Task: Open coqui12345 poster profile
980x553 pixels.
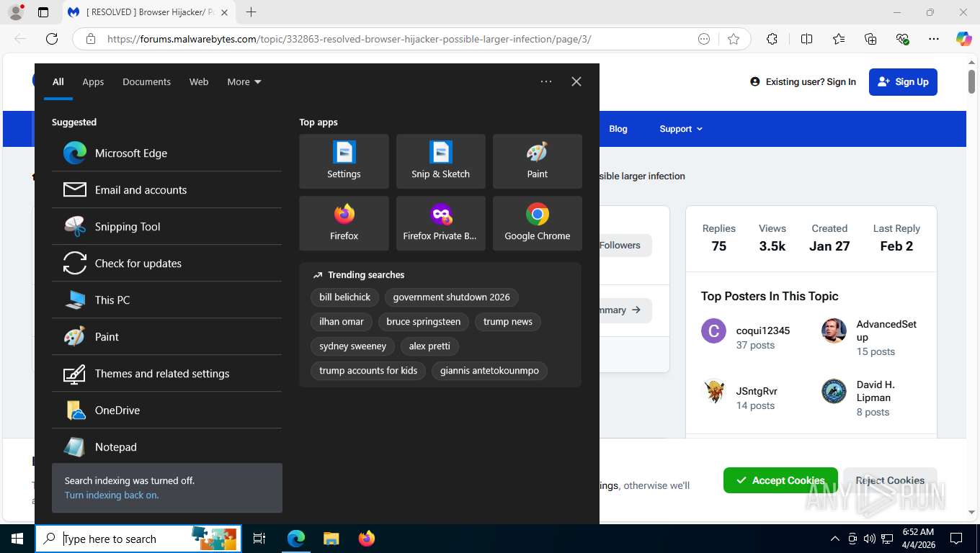Action: point(763,331)
